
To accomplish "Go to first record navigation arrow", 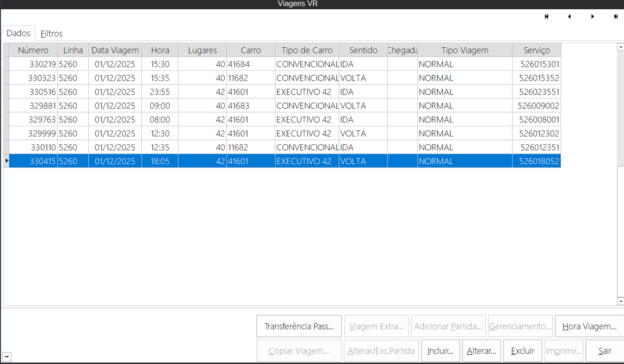I will click(546, 16).
